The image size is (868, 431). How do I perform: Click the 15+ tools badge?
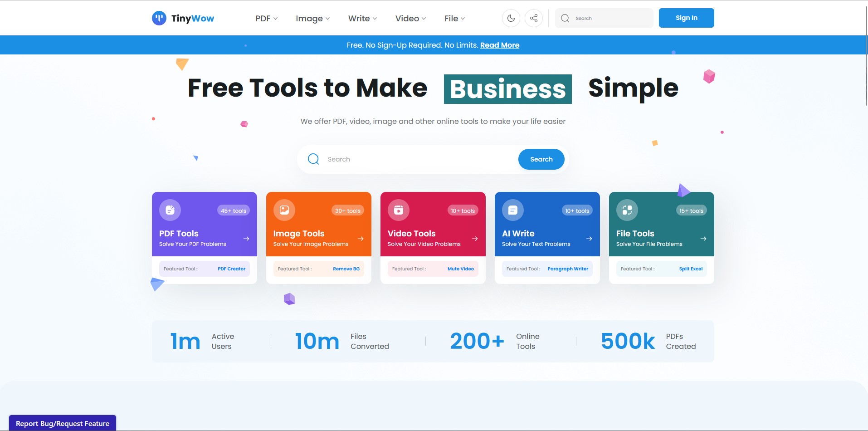coord(691,211)
